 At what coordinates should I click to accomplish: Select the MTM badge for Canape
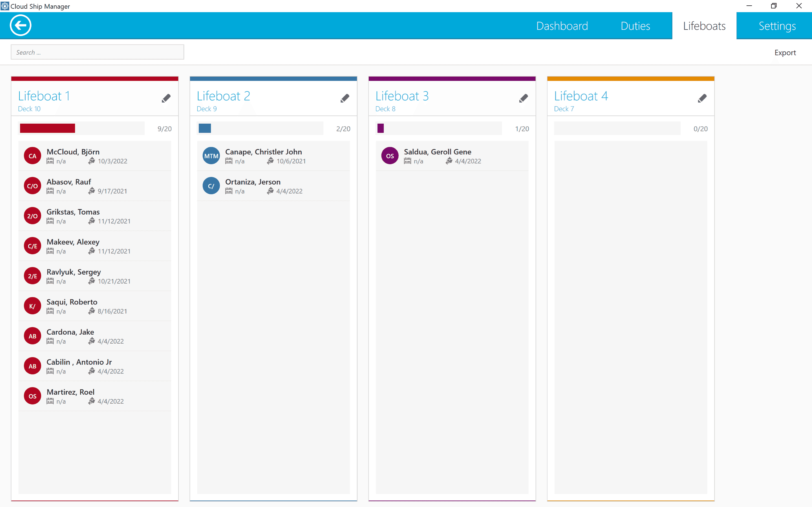211,156
